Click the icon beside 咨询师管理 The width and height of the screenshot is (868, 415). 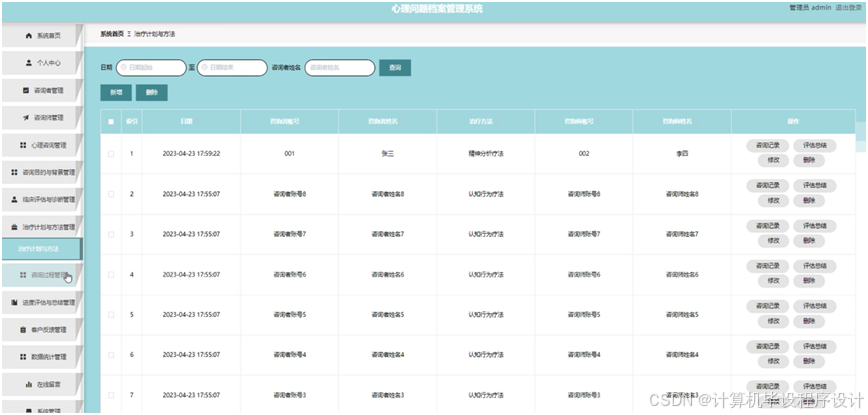pyautogui.click(x=25, y=117)
